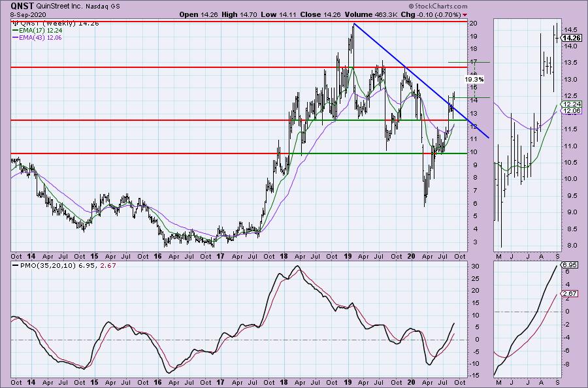The height and width of the screenshot is (388, 588).
Task: Click the 19 price-axis label
Action: (x=474, y=37)
